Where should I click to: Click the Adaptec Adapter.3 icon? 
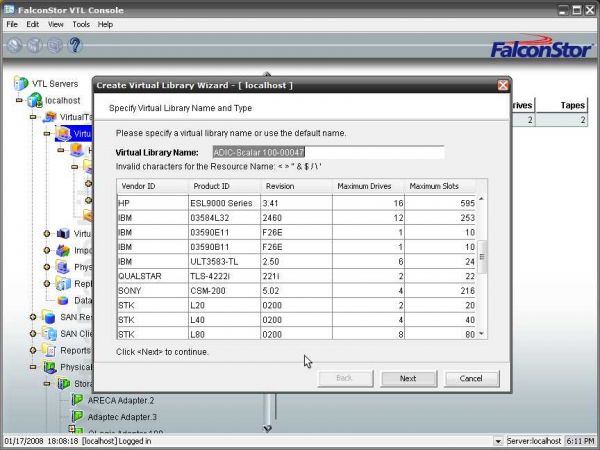point(78,416)
